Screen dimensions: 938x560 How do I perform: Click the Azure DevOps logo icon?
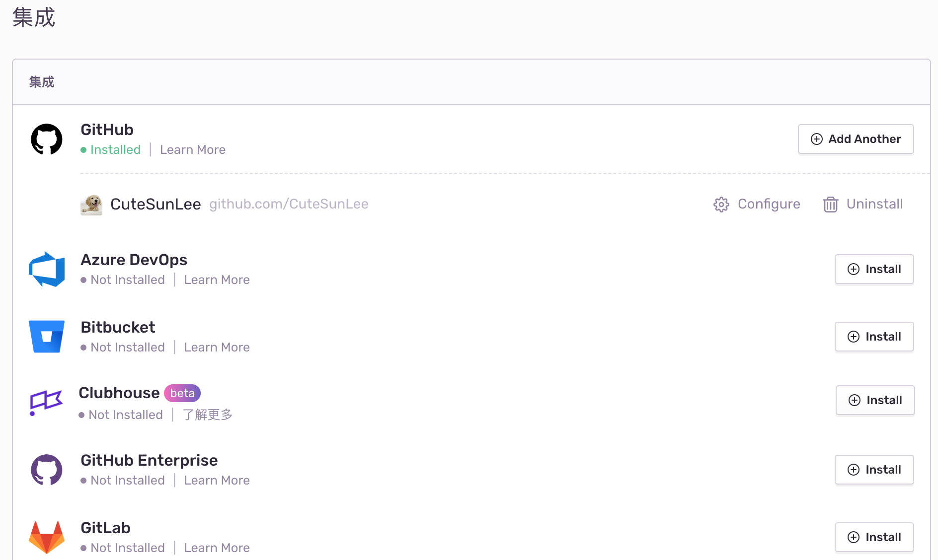(47, 269)
